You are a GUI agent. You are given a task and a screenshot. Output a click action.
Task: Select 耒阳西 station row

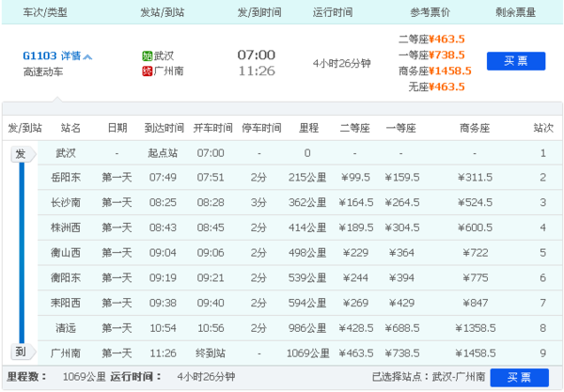[x=66, y=302]
